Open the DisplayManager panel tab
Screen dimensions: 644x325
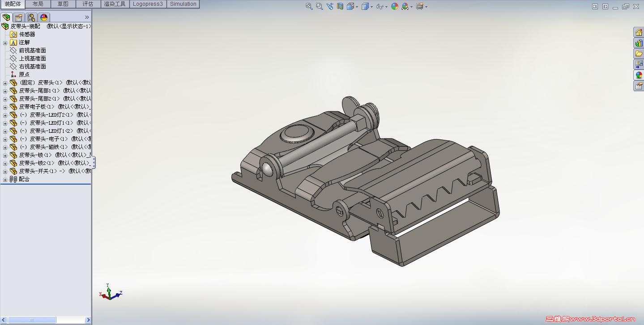(x=44, y=17)
